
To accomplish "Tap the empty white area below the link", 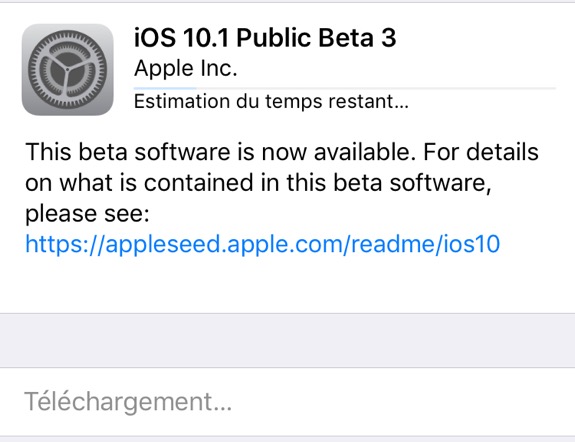I will pyautogui.click(x=288, y=284).
